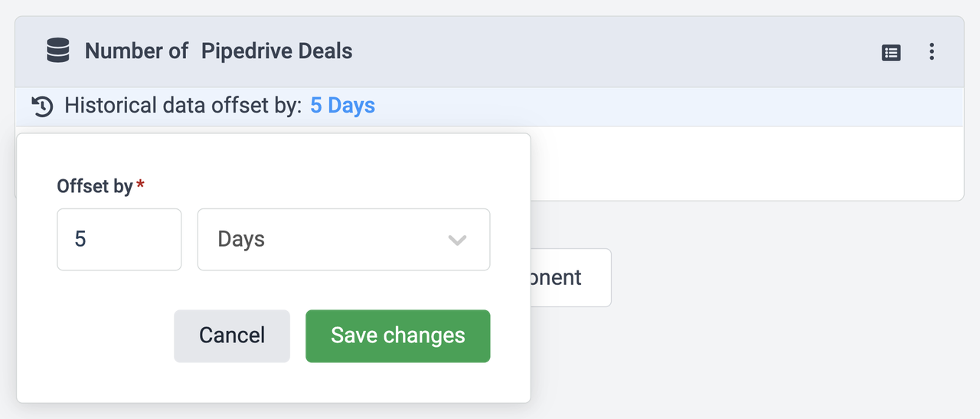Click the 'Pipedrive Deals' title text
980x419 pixels.
[x=276, y=51]
